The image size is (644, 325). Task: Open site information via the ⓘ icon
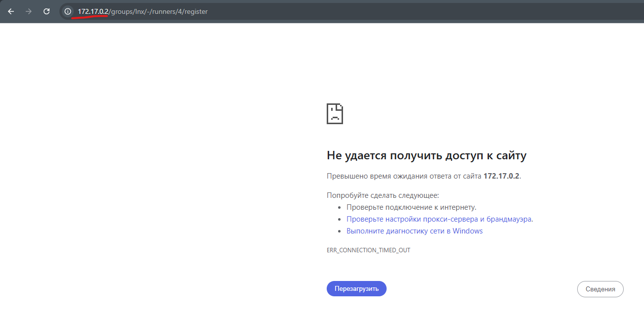(x=67, y=11)
